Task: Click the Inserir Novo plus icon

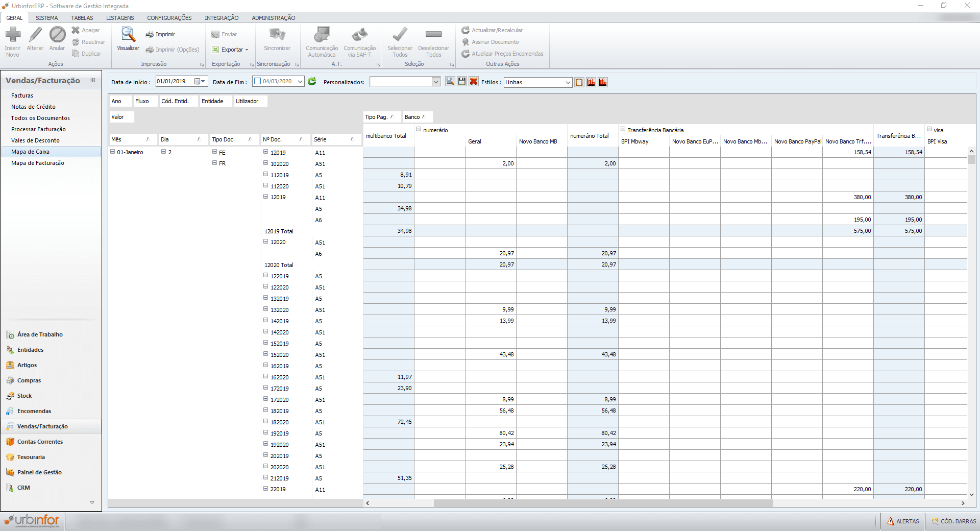Action: tap(13, 35)
